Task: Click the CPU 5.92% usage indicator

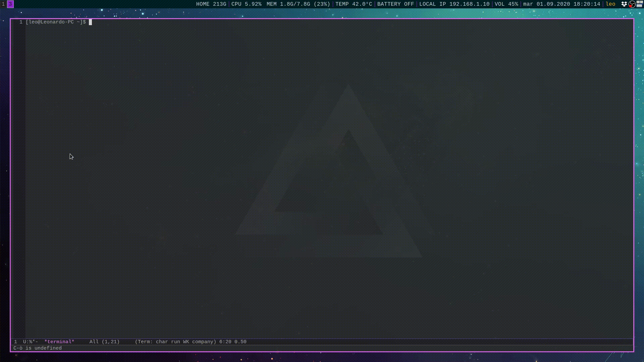Action: click(x=246, y=4)
